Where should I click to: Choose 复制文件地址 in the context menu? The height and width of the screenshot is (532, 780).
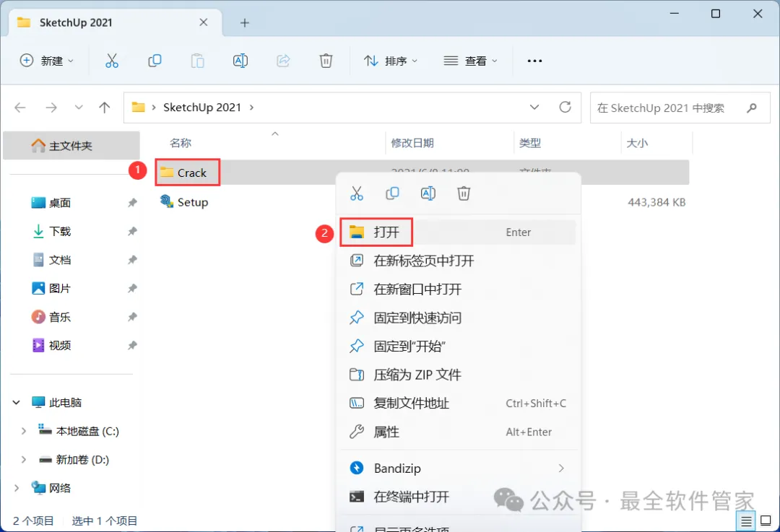pos(458,404)
